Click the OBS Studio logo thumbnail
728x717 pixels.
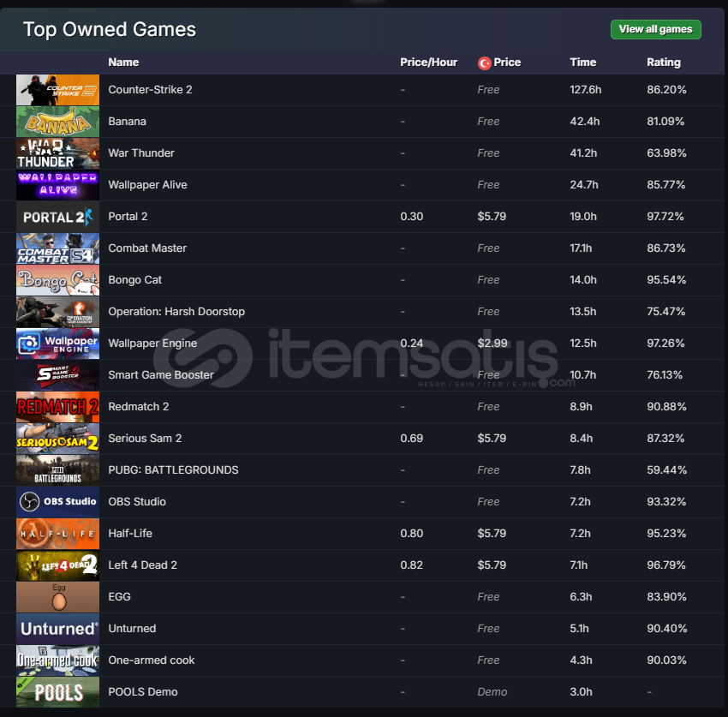(57, 502)
